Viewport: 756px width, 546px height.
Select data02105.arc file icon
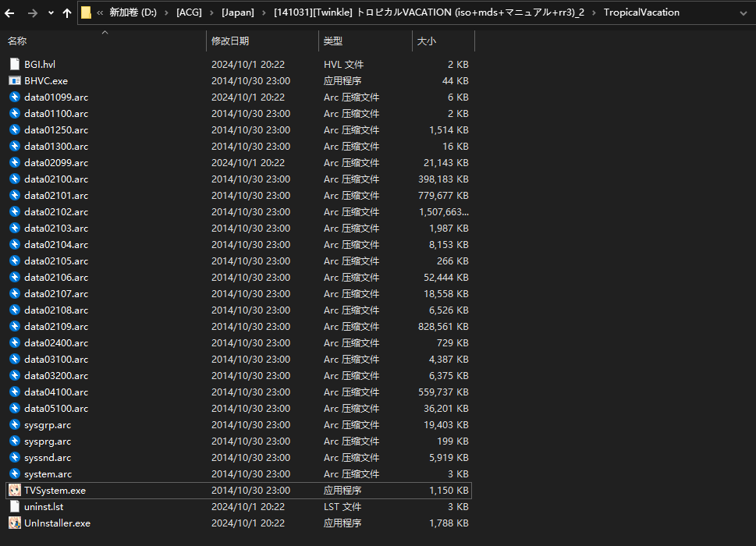click(15, 261)
